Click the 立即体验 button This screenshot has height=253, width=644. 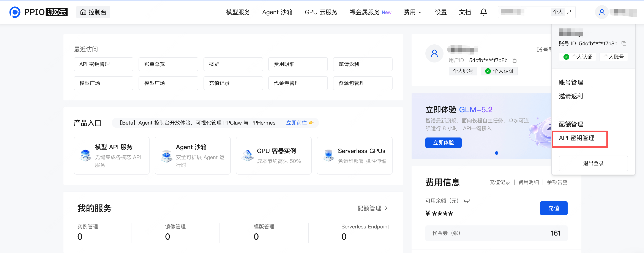click(x=443, y=143)
